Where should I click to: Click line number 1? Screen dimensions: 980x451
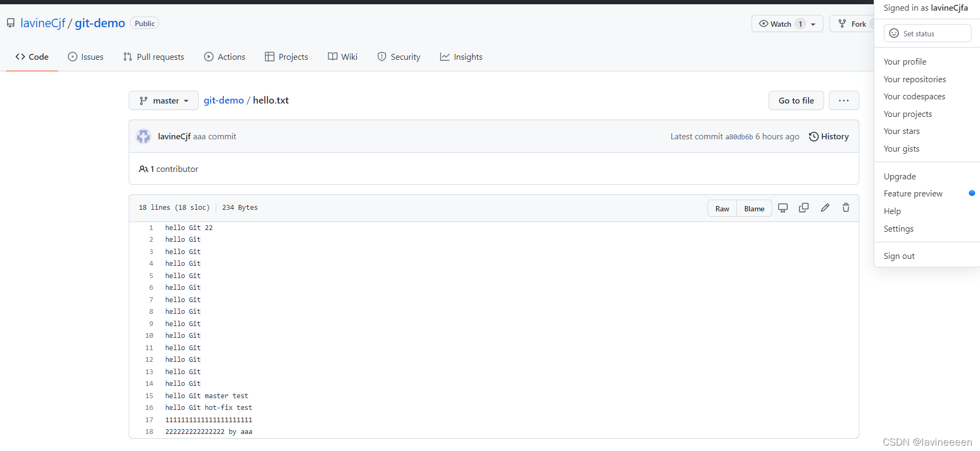[x=151, y=228]
